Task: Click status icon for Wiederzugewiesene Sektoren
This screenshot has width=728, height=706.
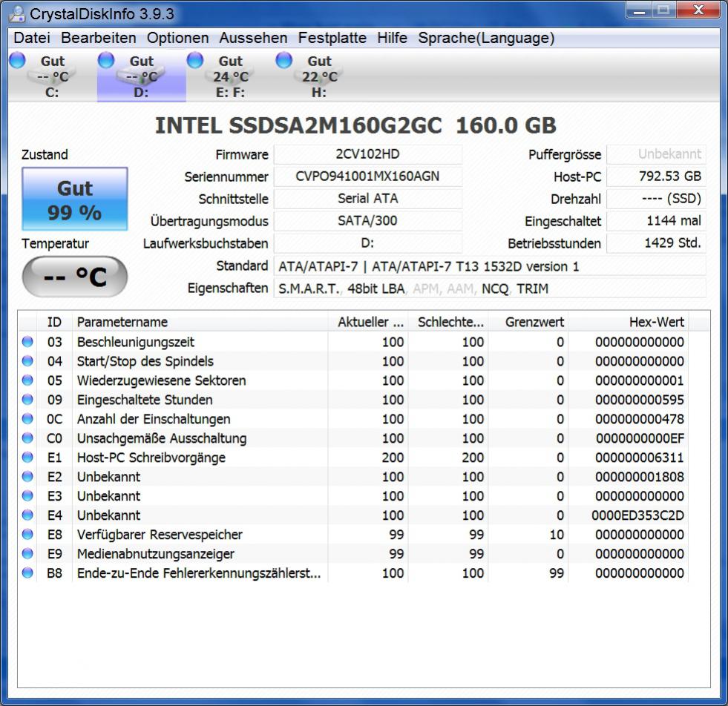Action: [28, 380]
